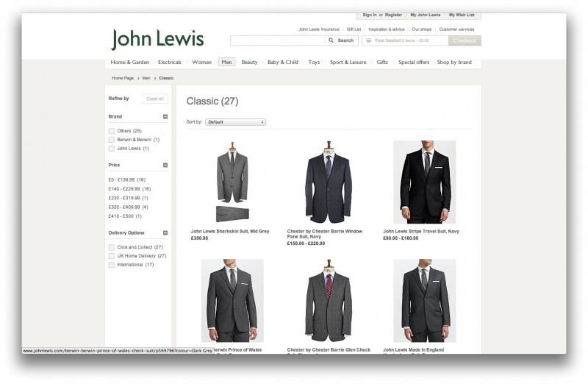Click the £150.00 - £220.00 price text
This screenshot has height=384, width=588.
click(x=306, y=243)
